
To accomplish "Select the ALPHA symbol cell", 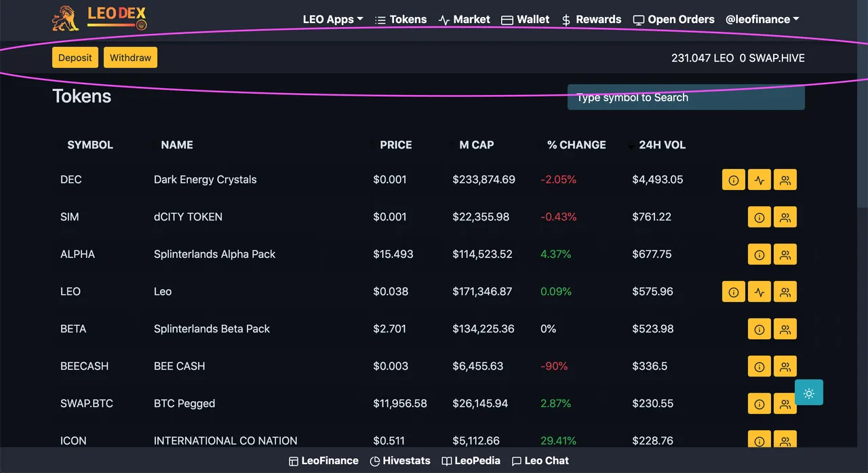I will pyautogui.click(x=77, y=254).
